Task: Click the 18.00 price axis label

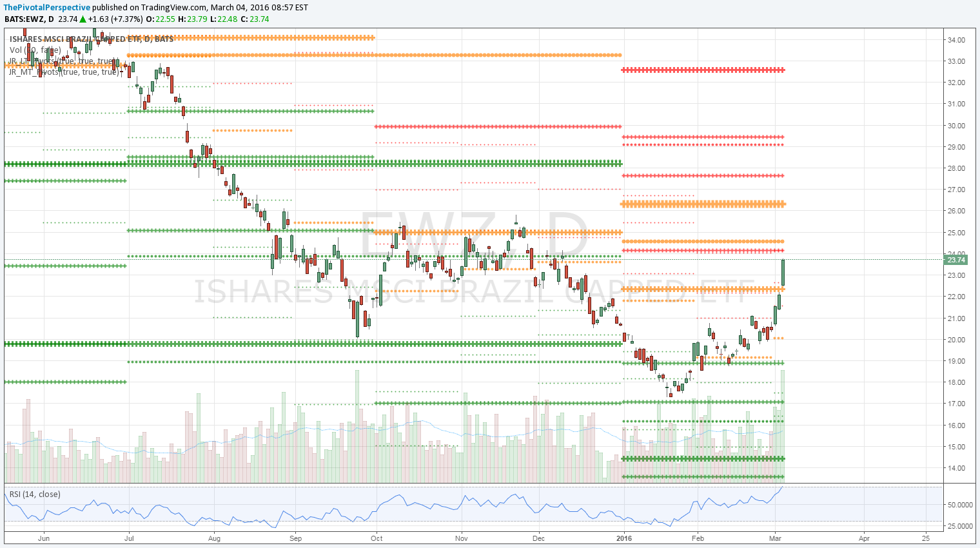Action: pos(956,382)
